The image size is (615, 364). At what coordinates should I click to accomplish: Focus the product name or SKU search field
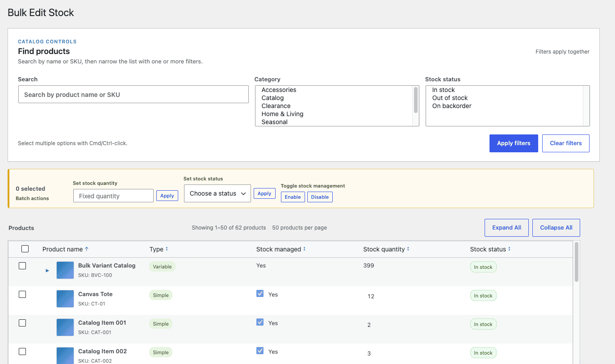[134, 94]
